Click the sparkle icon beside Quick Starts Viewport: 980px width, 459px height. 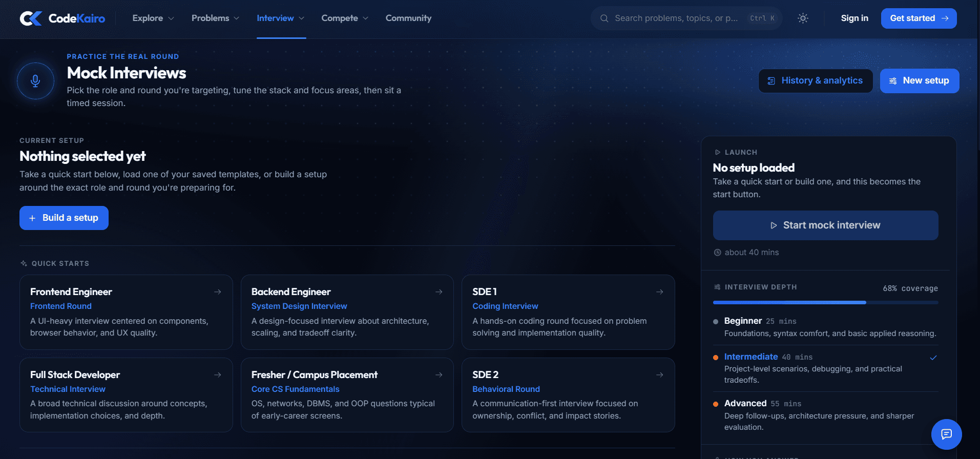[x=24, y=263]
